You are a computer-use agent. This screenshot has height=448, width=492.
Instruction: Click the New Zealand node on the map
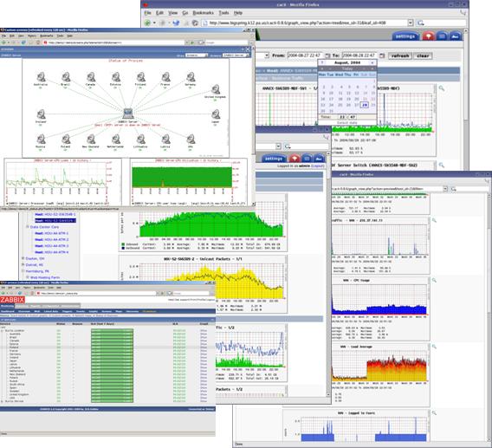(x=91, y=139)
